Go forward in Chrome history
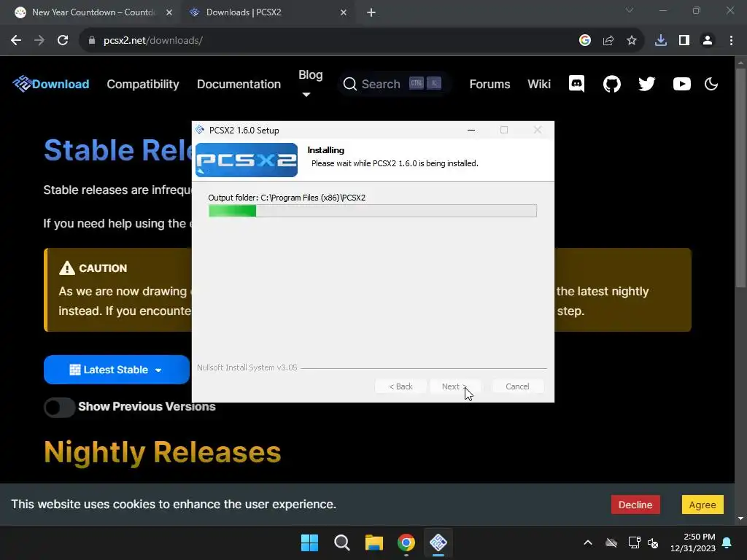This screenshot has height=560, width=747. pos(39,41)
